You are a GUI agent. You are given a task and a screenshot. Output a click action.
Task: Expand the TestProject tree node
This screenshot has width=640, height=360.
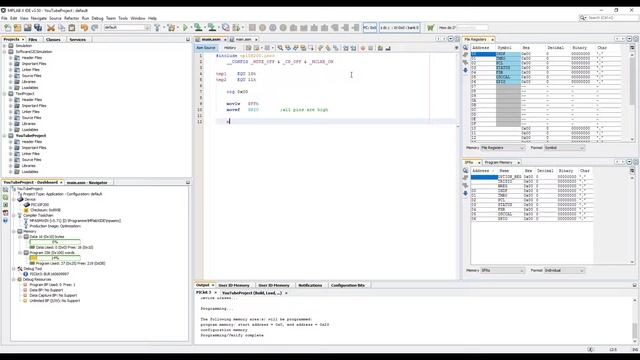point(5,93)
